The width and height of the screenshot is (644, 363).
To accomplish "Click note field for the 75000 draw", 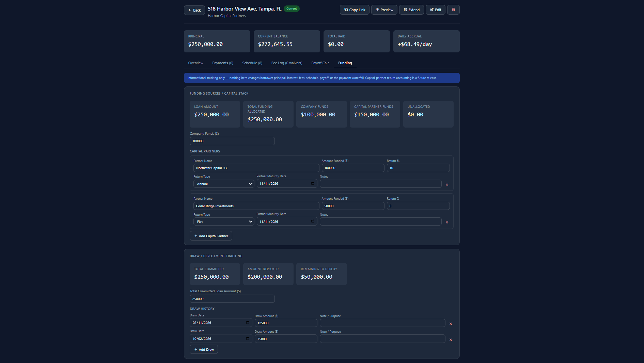I will [382, 339].
